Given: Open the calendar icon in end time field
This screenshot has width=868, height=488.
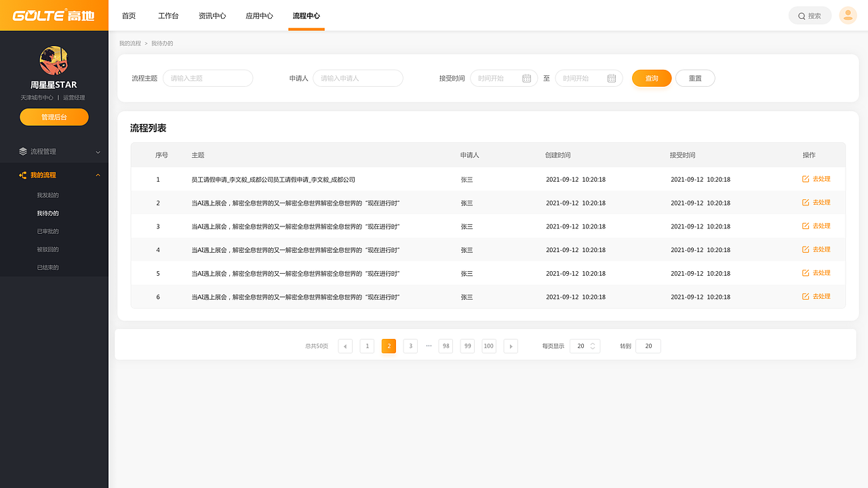Looking at the screenshot, I should [x=612, y=79].
